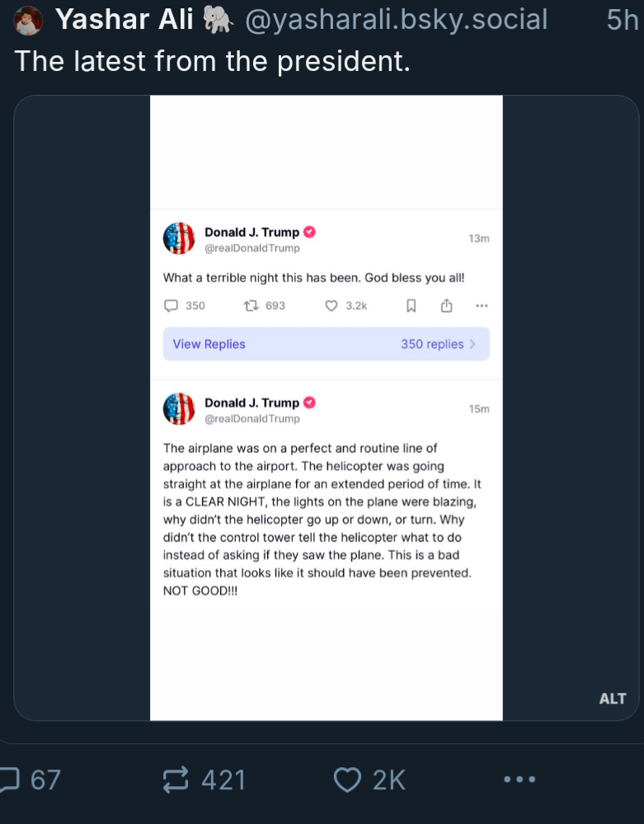Click View Replies in the screenshot
Image resolution: width=644 pixels, height=824 pixels.
pyautogui.click(x=209, y=344)
